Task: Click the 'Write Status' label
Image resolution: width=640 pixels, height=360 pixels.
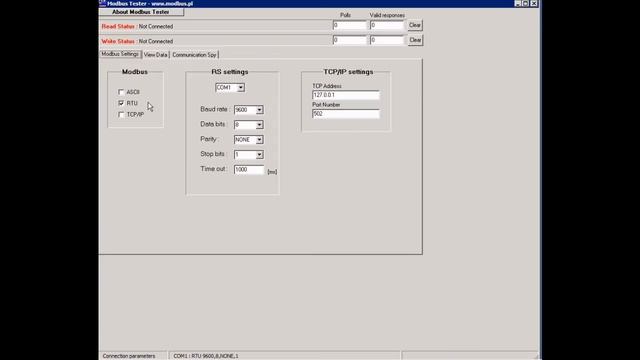Action: (x=118, y=41)
